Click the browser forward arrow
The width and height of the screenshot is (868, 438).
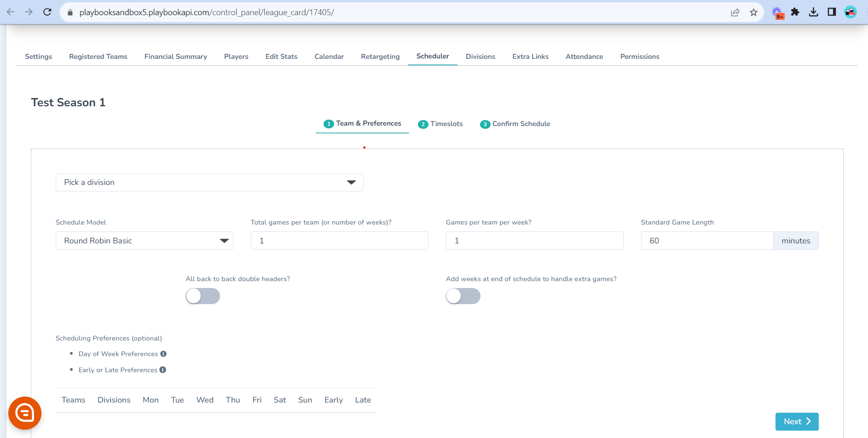[29, 12]
